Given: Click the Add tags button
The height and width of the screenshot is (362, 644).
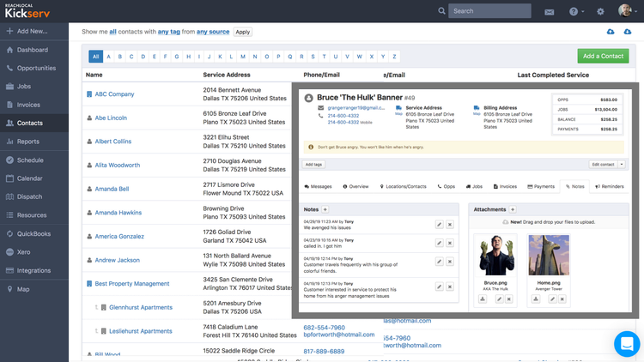Looking at the screenshot, I should coord(313,164).
